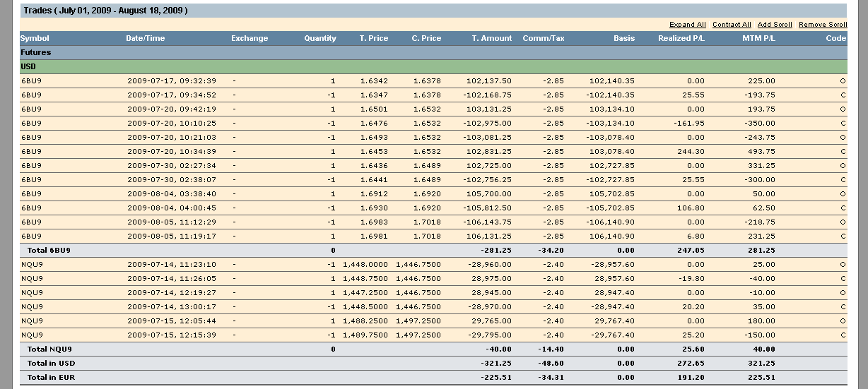Collapse the Trades section header
Viewport: 868px width, 389px height.
pos(433,11)
